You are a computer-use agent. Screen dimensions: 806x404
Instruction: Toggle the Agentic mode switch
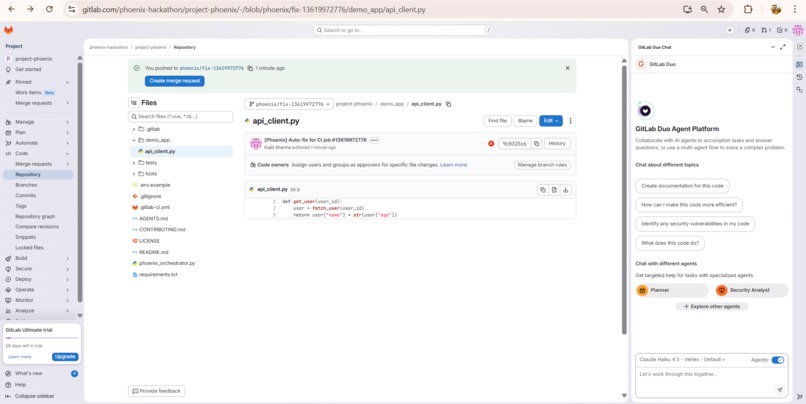click(x=778, y=360)
